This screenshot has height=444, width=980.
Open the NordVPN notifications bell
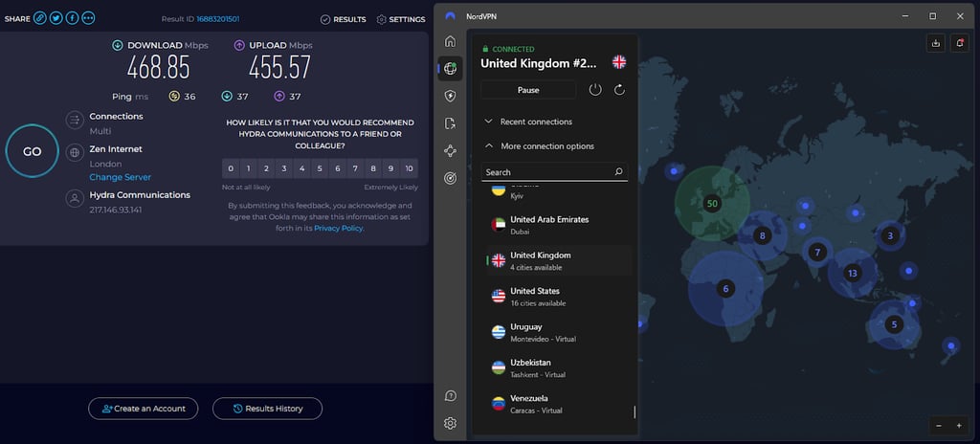(959, 43)
